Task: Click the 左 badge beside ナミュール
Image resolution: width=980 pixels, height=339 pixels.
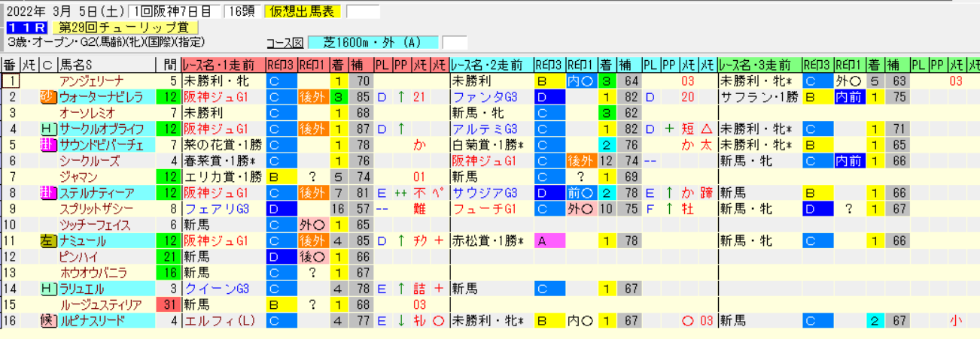Action: coord(47,241)
